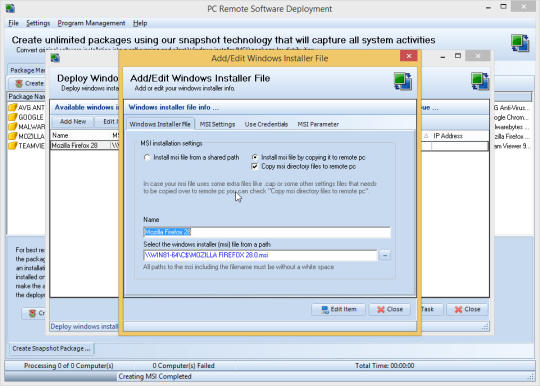Click the red shield icon on the Create button
Image resolution: width=540 pixels, height=386 pixels.
pyautogui.click(x=19, y=83)
